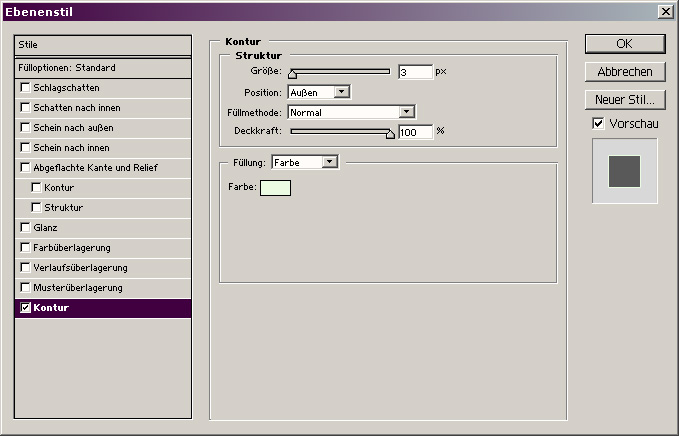Open Fülloptionen: Standard settings
The height and width of the screenshot is (436, 679).
tap(103, 68)
